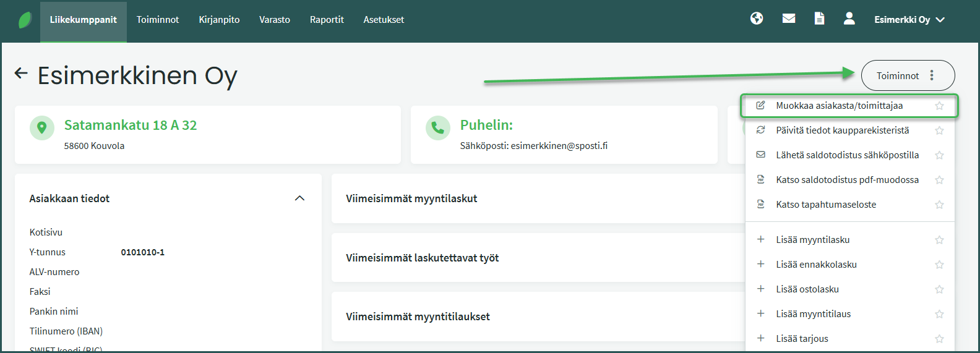Click Lisää ostolasku in the actions list
Screen dimensions: 980x353
[x=807, y=289]
